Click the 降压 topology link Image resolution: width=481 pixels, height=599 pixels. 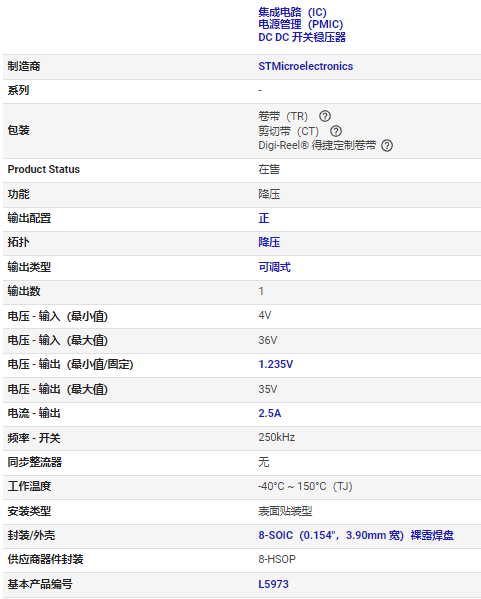[x=269, y=242]
